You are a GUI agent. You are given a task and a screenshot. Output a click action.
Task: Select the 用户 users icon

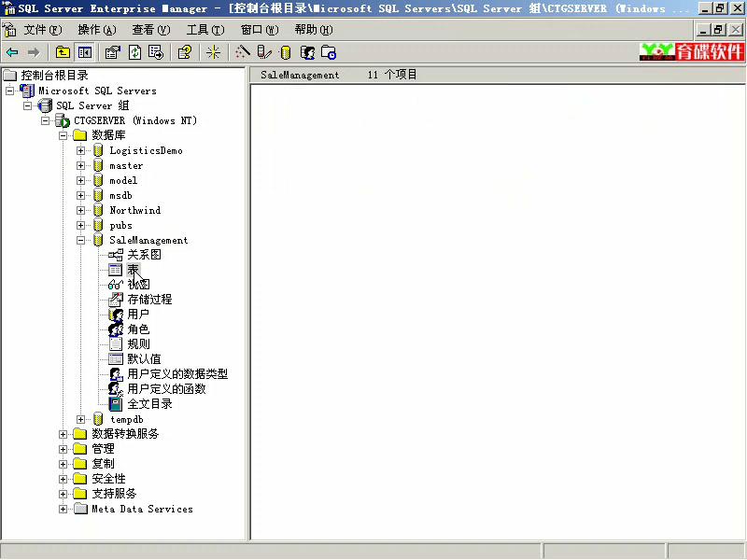116,315
